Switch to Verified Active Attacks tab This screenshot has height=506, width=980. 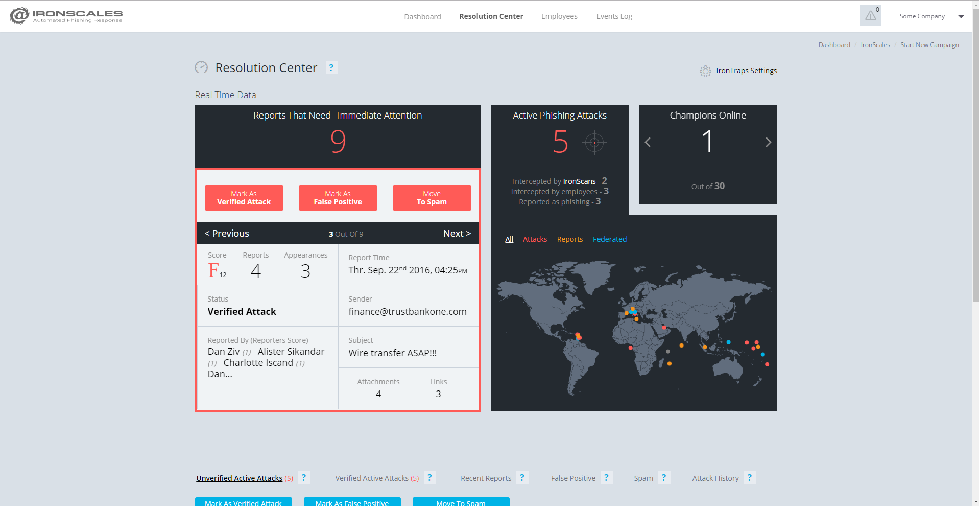(x=376, y=478)
